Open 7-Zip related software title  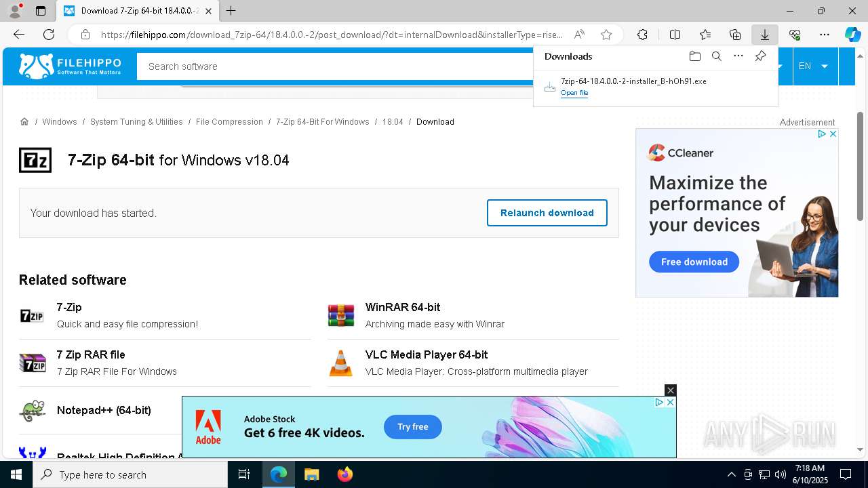(69, 307)
